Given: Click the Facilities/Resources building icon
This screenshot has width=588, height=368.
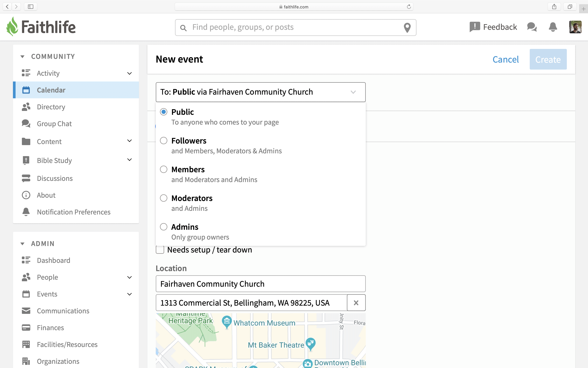Looking at the screenshot, I should click(26, 344).
